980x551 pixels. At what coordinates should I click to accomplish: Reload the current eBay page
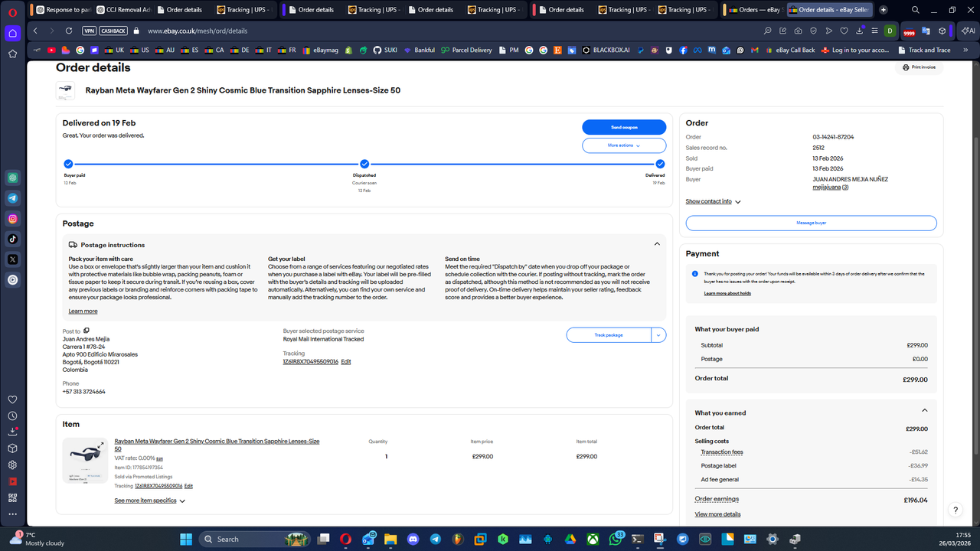[x=69, y=31]
